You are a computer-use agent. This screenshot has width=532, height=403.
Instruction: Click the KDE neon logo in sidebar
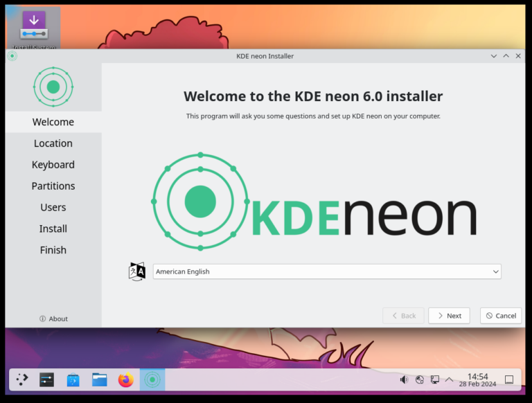click(53, 87)
